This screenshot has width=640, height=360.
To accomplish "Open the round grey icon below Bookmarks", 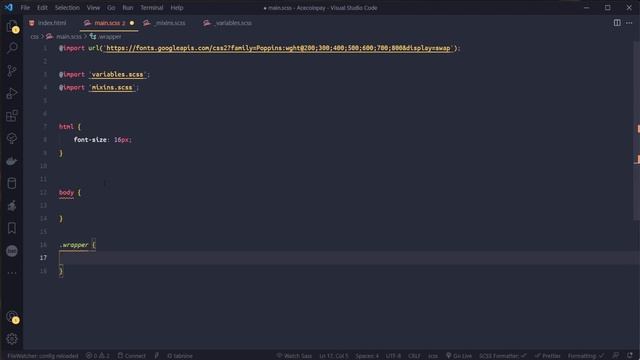I will click(x=12, y=251).
